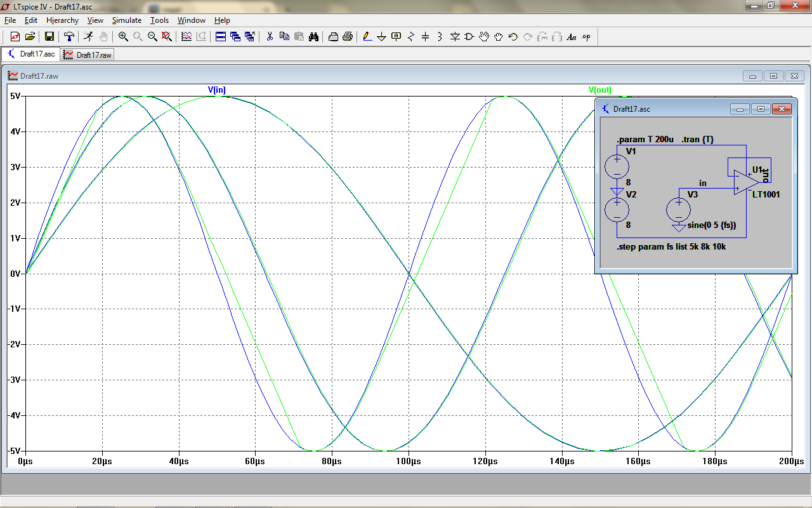Place a Ground symbol from the toolbar
812x508 pixels.
pos(382,37)
